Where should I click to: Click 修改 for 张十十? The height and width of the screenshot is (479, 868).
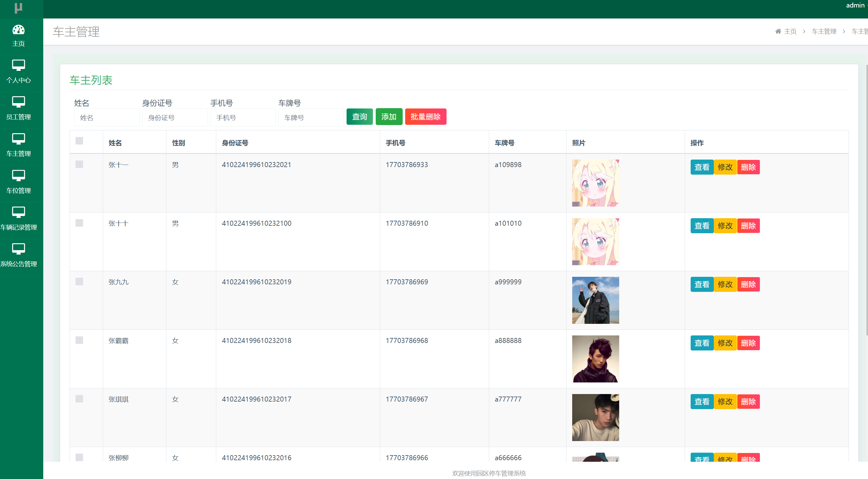pos(725,226)
